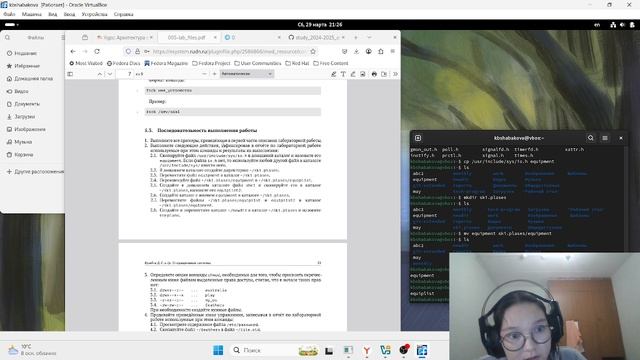
Task: Select the PDF highlight tool
Action: click(333, 74)
